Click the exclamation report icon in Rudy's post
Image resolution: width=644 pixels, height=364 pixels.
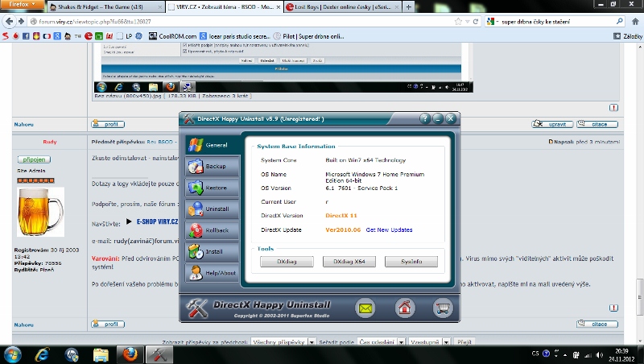tap(613, 308)
